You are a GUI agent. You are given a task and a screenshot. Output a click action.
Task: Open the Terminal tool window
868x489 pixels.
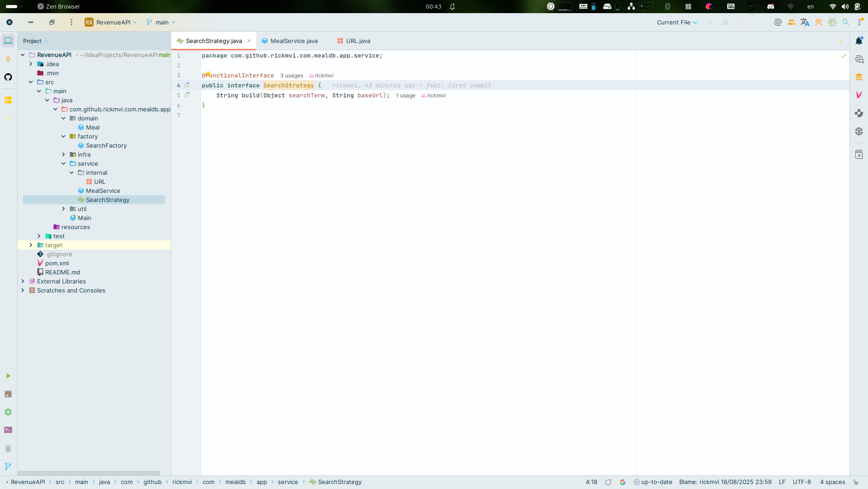[x=8, y=430]
